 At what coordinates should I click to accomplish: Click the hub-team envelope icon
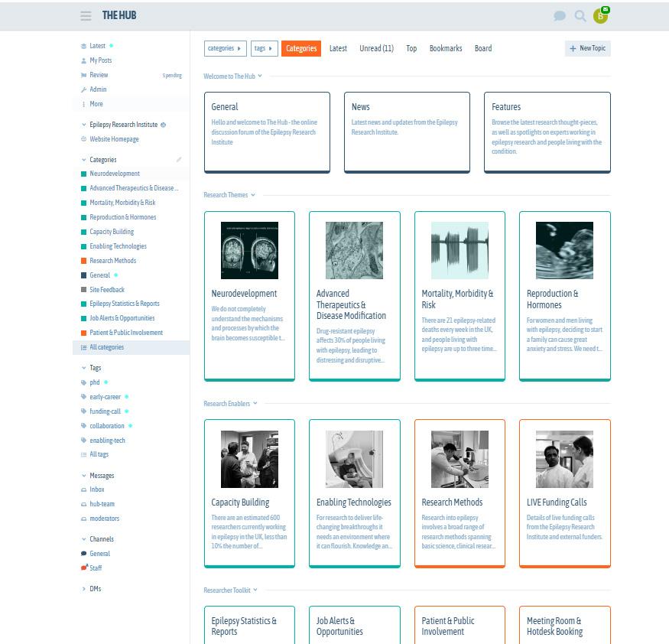83,505
